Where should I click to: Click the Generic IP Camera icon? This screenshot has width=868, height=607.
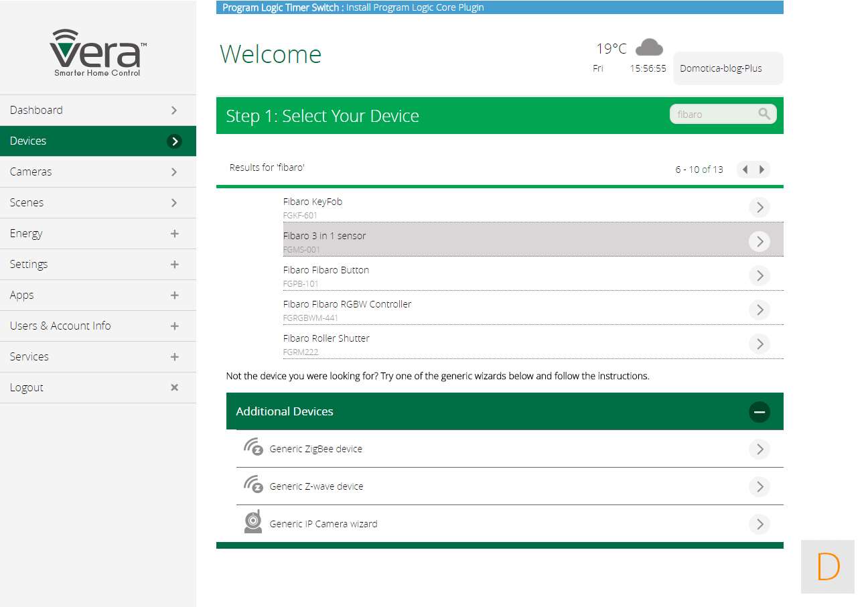coord(253,522)
